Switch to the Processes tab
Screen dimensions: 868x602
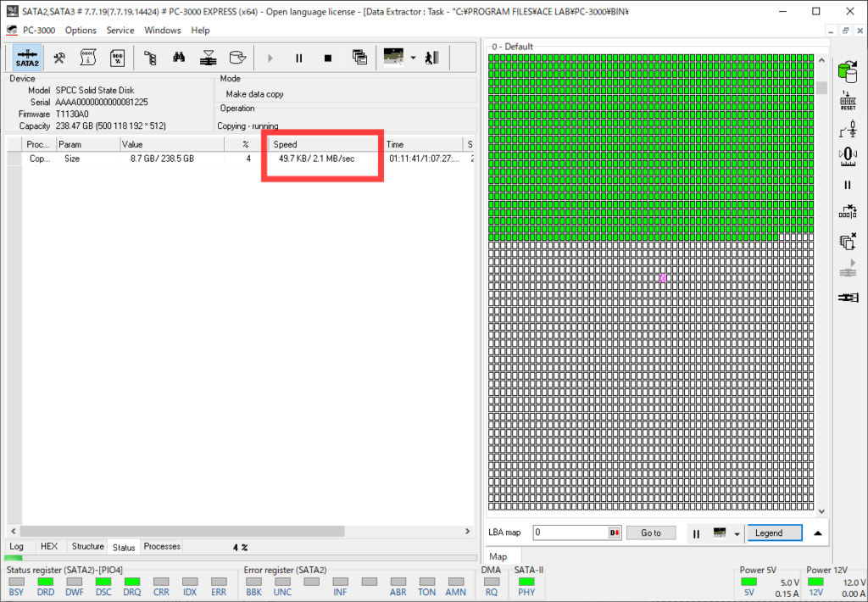tap(162, 546)
